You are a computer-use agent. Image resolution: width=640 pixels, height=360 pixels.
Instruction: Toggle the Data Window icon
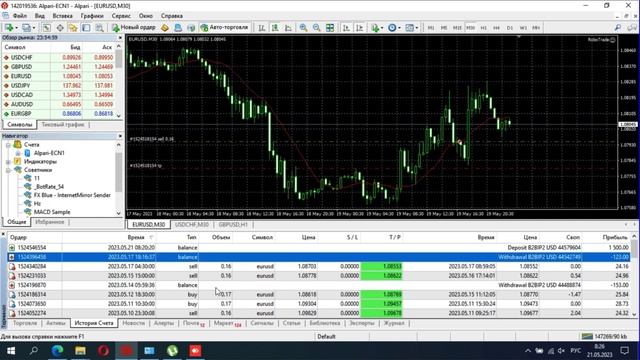coord(60,27)
